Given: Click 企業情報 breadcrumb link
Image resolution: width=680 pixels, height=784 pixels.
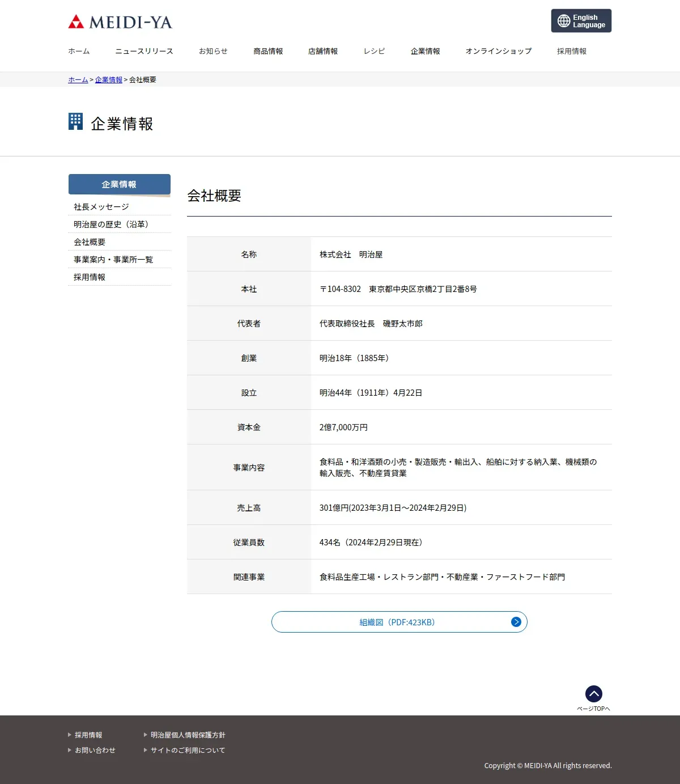Looking at the screenshot, I should (109, 80).
